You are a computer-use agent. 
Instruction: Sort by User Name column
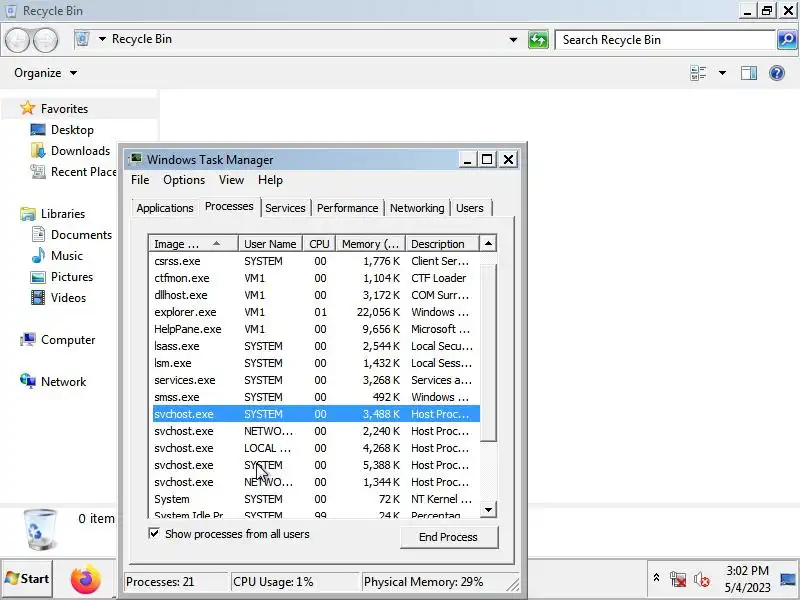(x=270, y=244)
